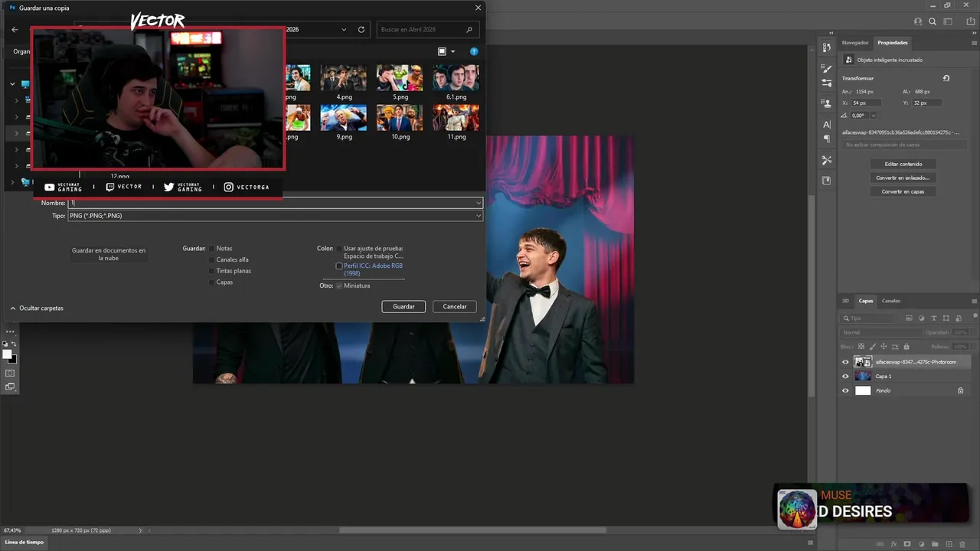Viewport: 980px width, 551px height.
Task: Add a layer mask icon
Action: pos(907,544)
